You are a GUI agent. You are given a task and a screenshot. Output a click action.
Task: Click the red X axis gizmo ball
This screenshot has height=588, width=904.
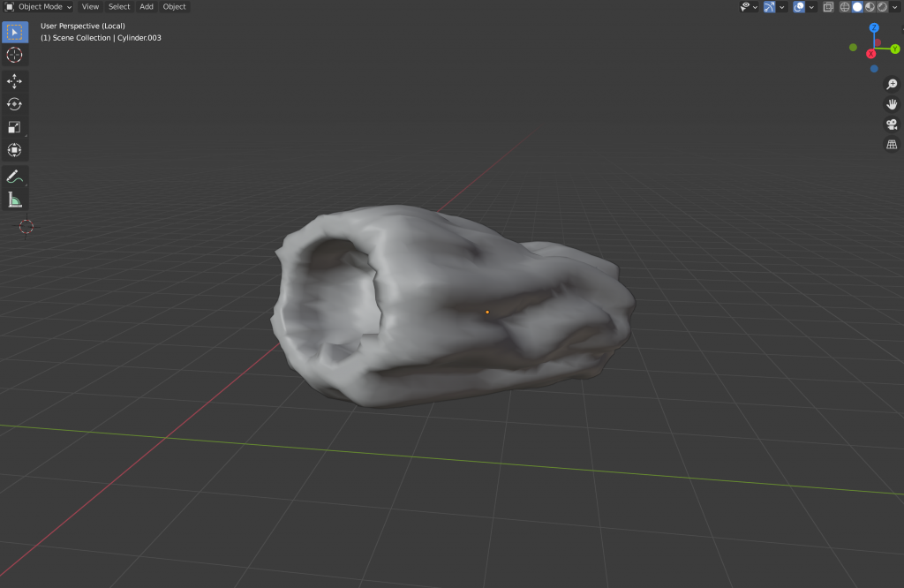(x=871, y=54)
